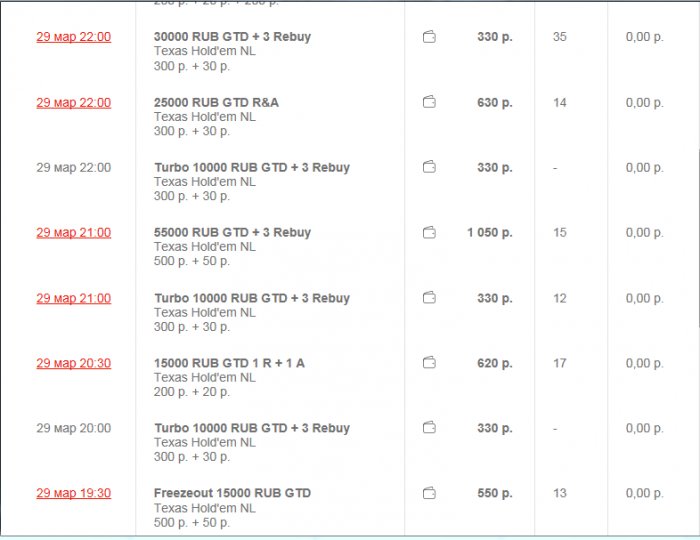Click wallet icon for 55000 RUB GTD row
Viewport: 700px width, 540px height.
(x=429, y=232)
